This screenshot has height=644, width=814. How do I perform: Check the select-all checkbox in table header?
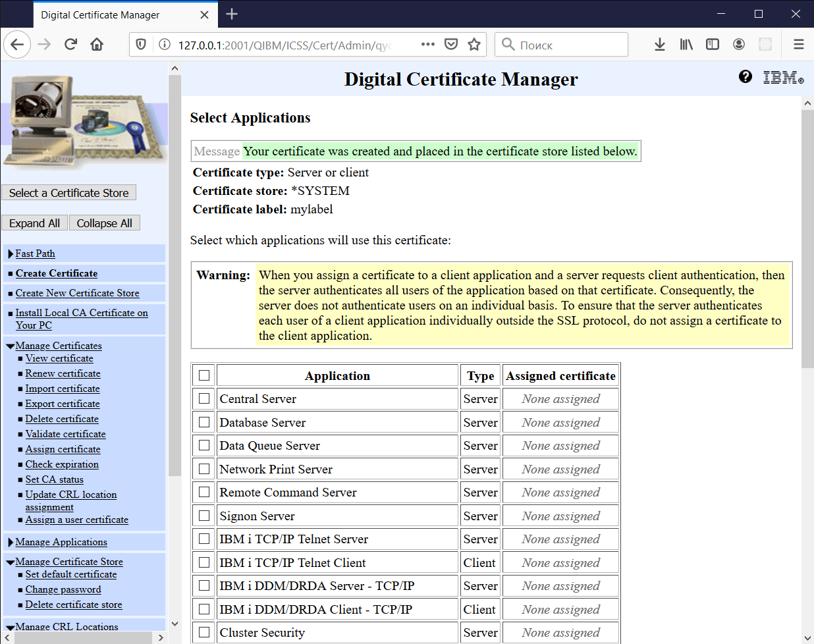point(204,375)
